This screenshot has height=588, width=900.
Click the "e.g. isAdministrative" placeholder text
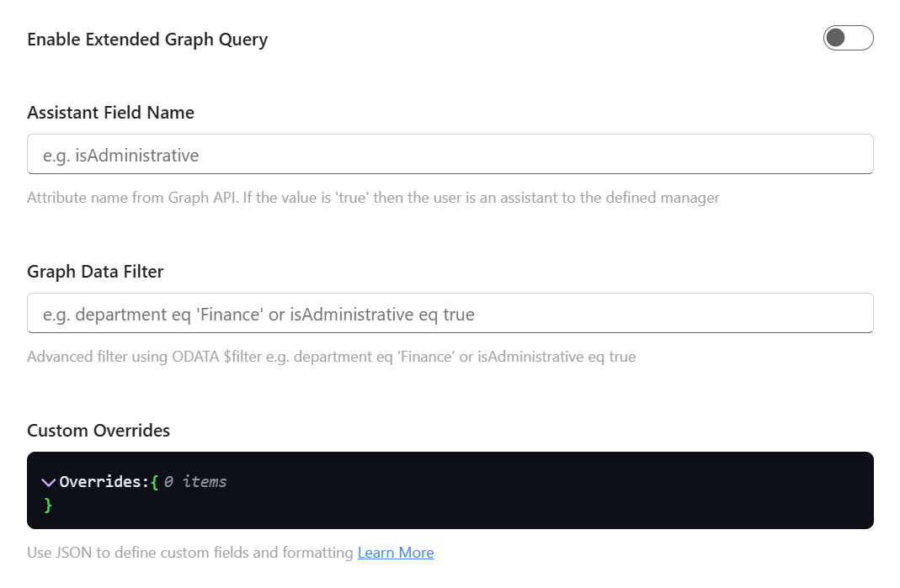pos(120,156)
